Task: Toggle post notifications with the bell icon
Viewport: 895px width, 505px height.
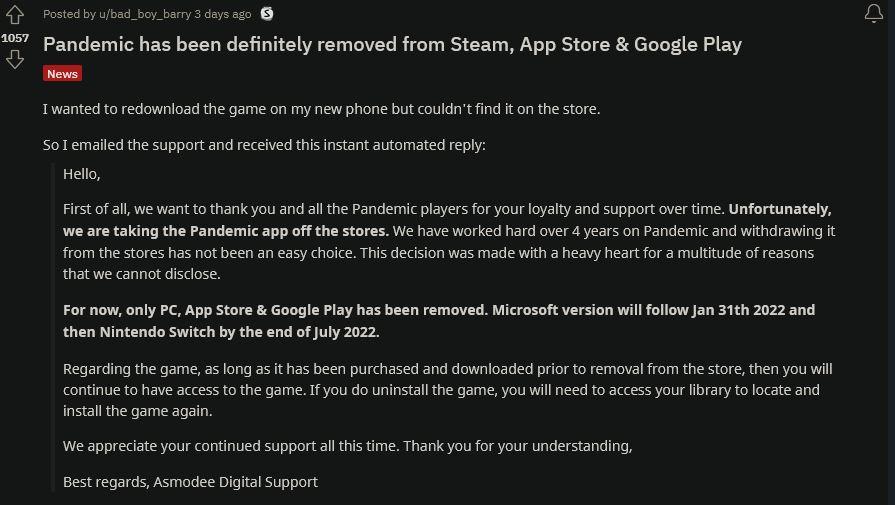Action: coord(873,13)
